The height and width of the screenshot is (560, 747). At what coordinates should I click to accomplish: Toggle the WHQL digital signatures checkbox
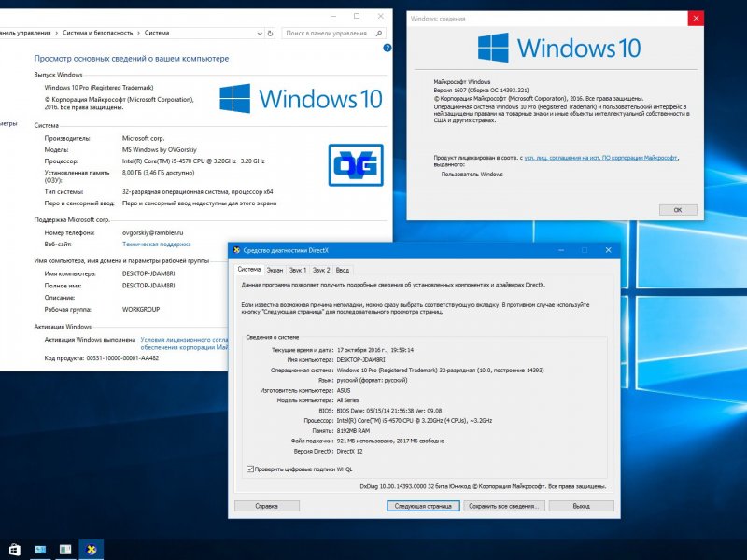coord(249,469)
